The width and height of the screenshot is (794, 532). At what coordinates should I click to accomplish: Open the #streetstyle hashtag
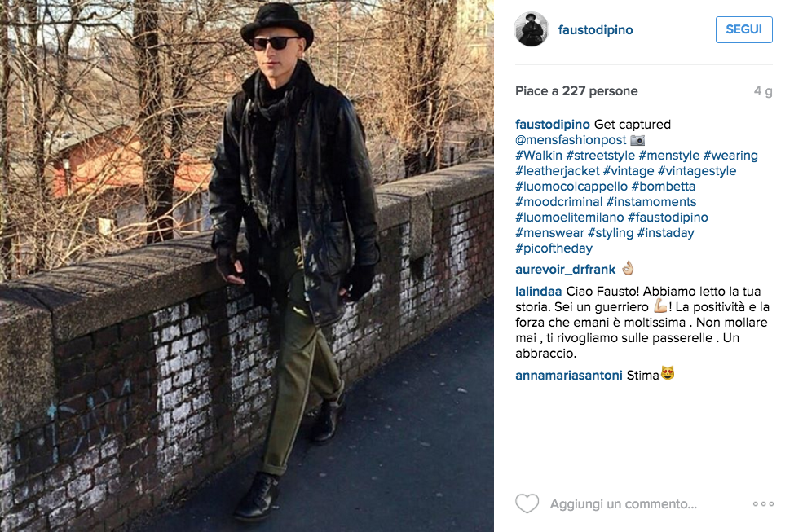click(601, 156)
